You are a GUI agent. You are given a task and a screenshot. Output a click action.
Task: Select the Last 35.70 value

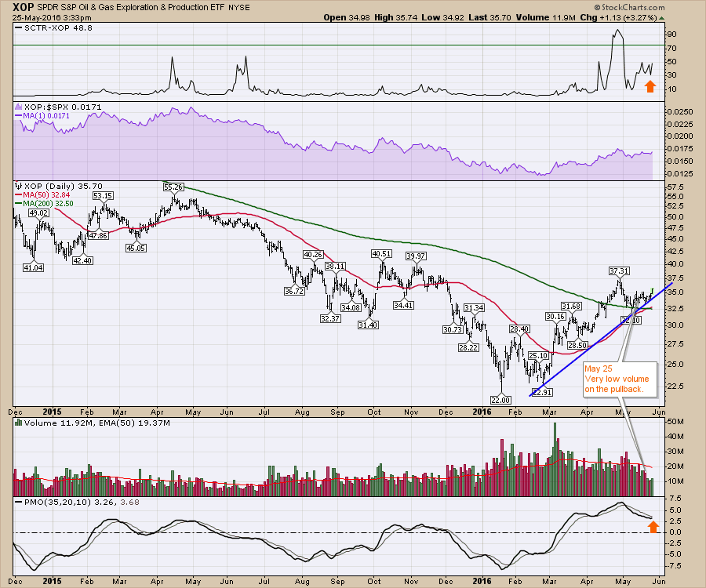coord(489,17)
